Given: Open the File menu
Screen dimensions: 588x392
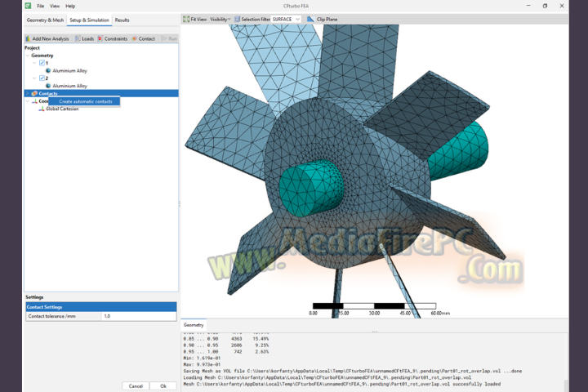Looking at the screenshot, I should point(41,6).
